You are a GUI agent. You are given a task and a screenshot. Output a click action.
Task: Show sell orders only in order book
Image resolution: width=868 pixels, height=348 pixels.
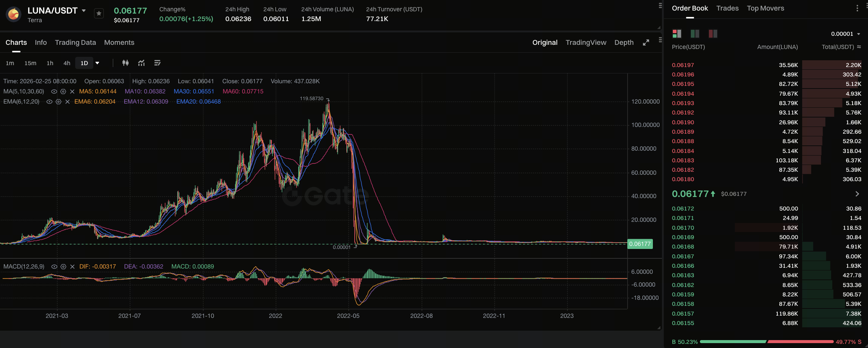[713, 34]
